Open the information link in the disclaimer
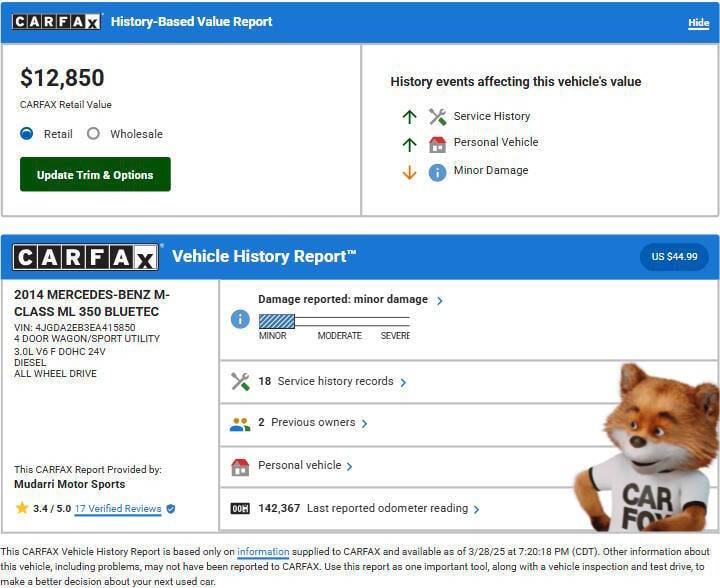This screenshot has width=720, height=588. (x=263, y=552)
